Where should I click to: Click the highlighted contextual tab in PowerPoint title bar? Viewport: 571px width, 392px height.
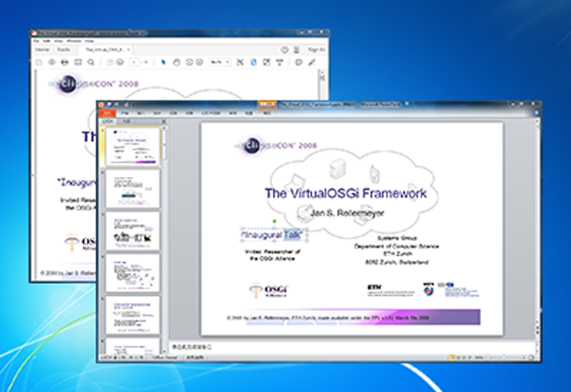(267, 105)
